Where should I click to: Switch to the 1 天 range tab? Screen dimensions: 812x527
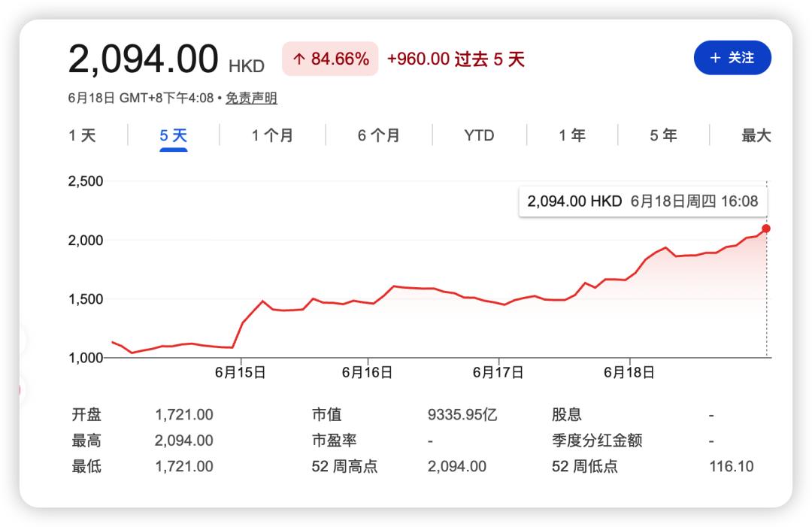[83, 135]
